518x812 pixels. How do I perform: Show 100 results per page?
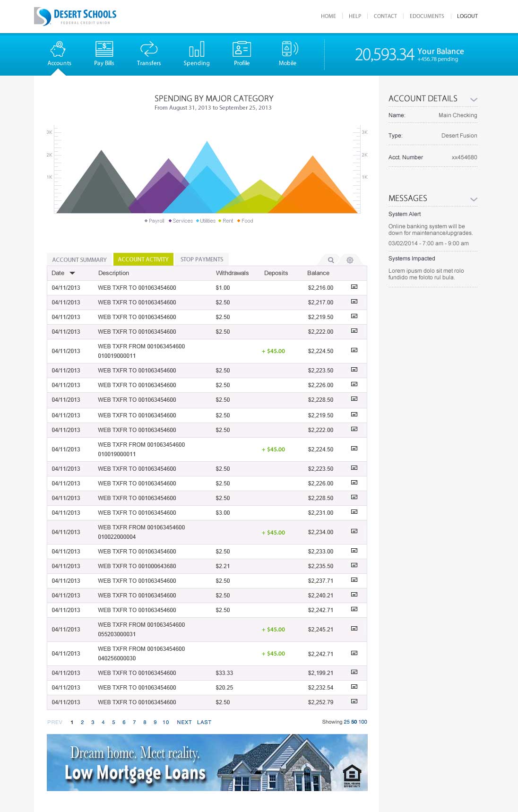click(x=363, y=722)
